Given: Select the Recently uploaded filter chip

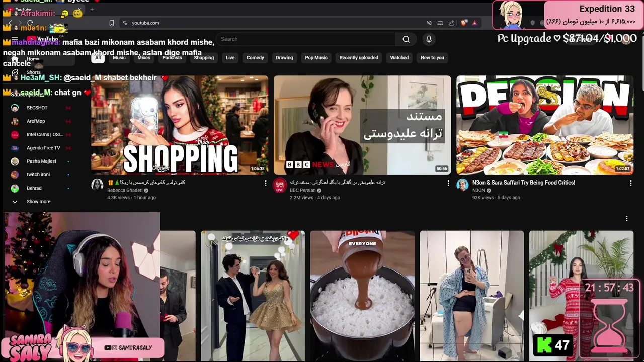Looking at the screenshot, I should tap(359, 58).
